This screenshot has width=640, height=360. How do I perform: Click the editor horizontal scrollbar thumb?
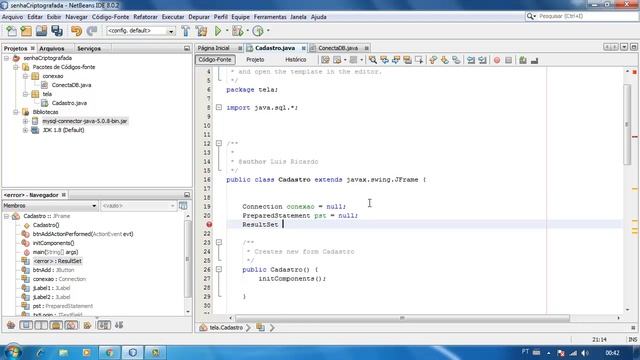[x=402, y=318]
